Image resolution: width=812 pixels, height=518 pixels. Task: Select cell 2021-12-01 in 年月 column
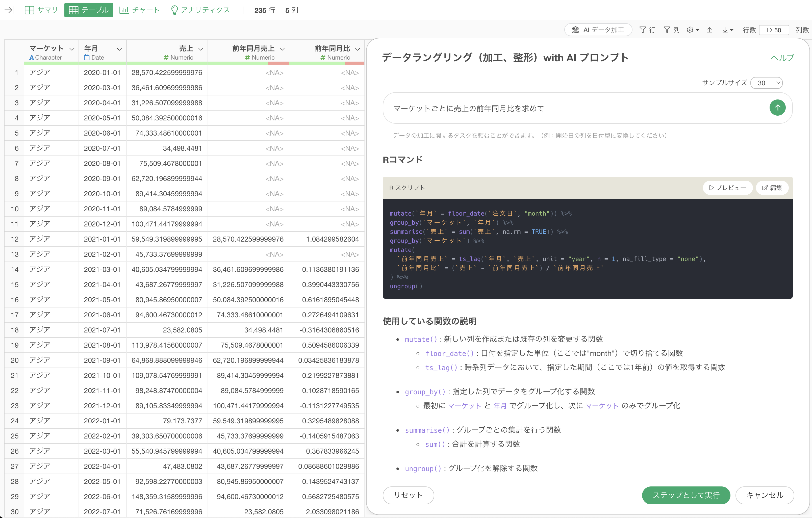tap(102, 406)
